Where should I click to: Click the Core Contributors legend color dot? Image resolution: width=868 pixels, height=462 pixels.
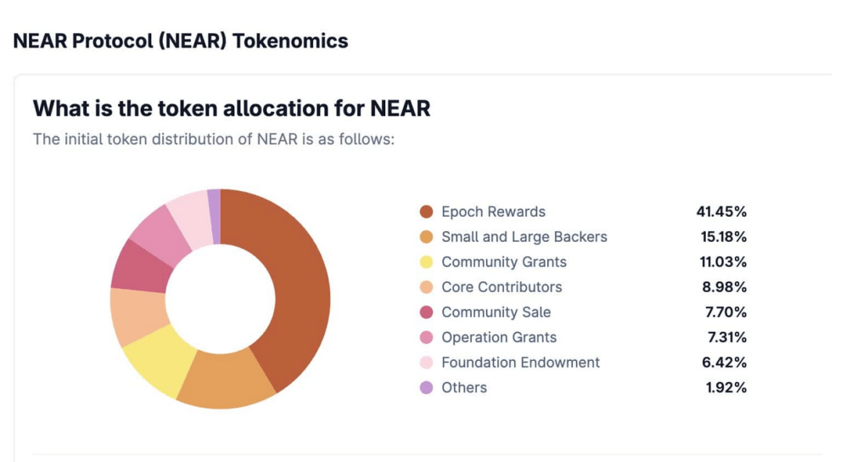tap(426, 287)
